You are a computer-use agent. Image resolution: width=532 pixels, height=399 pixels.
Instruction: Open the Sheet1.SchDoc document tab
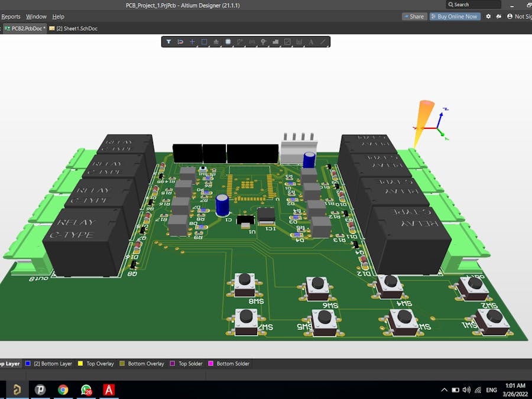(x=76, y=28)
